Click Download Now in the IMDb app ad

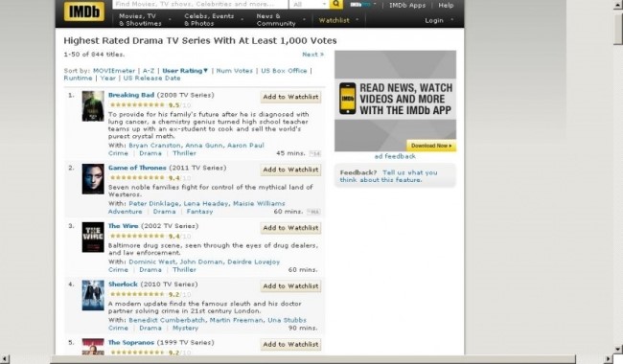click(431, 146)
